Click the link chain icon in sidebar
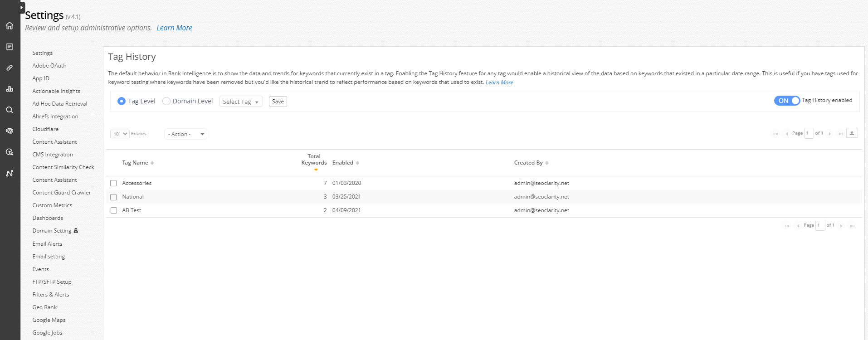Screen dimensions: 868x340 pos(10,68)
